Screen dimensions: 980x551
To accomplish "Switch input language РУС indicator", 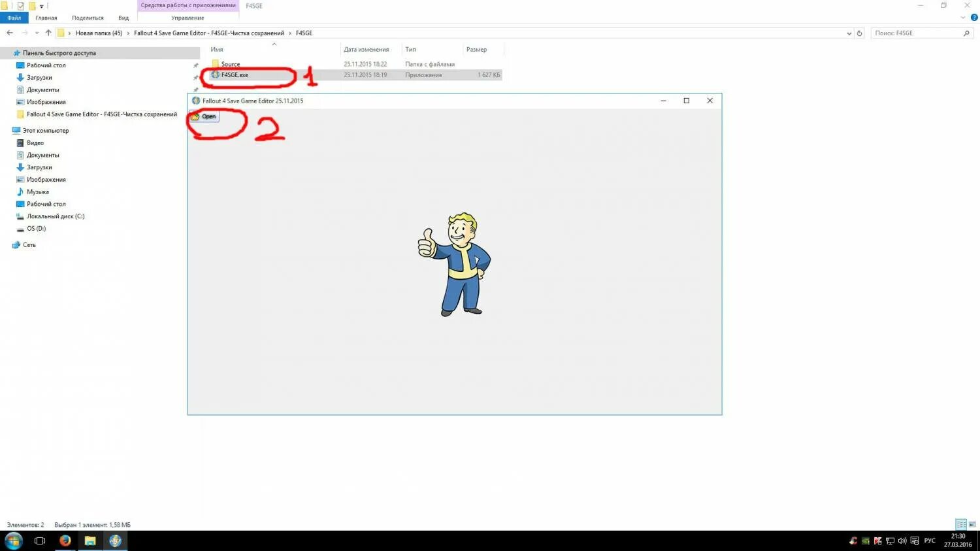I will tap(930, 541).
